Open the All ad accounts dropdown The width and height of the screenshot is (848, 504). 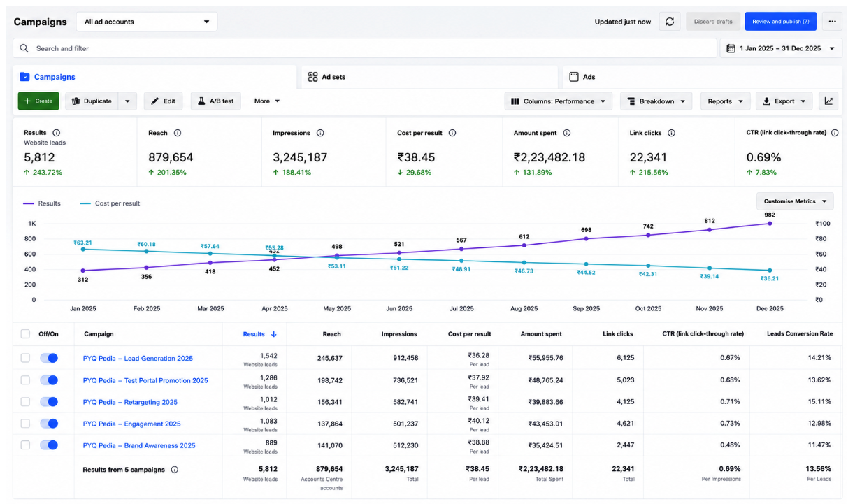pyautogui.click(x=147, y=22)
